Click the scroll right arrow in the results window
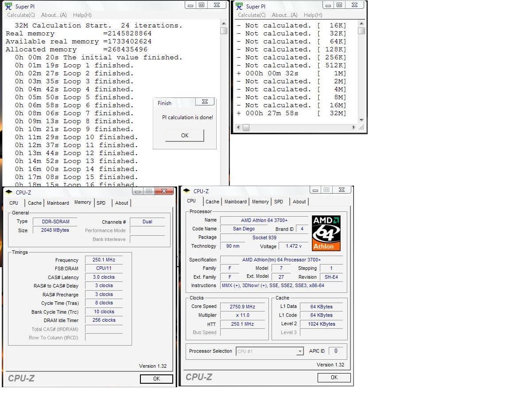Screen dimensions: 532x397 354,128
